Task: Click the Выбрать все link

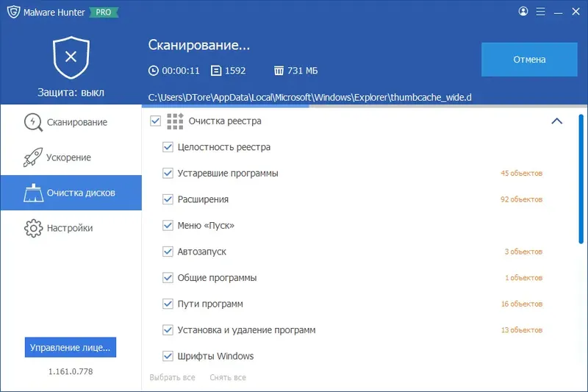Action: 172,377
